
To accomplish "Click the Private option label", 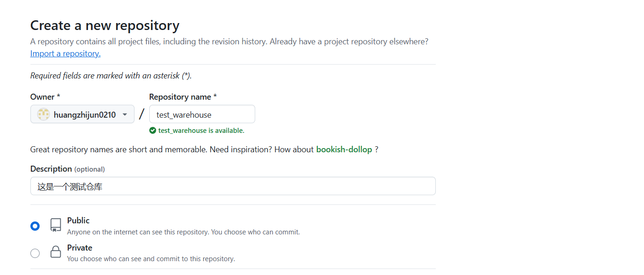I will pos(80,248).
